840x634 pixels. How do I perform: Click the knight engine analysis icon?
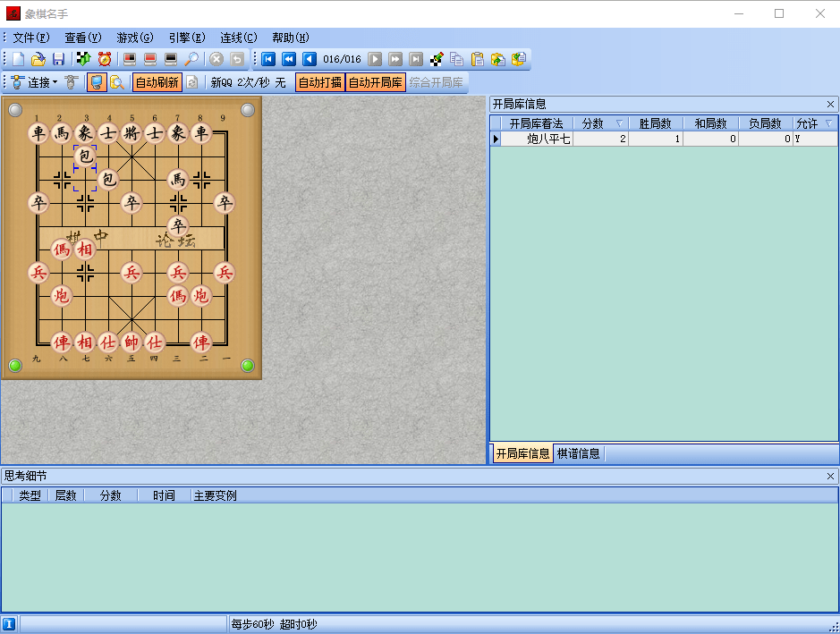[436, 59]
